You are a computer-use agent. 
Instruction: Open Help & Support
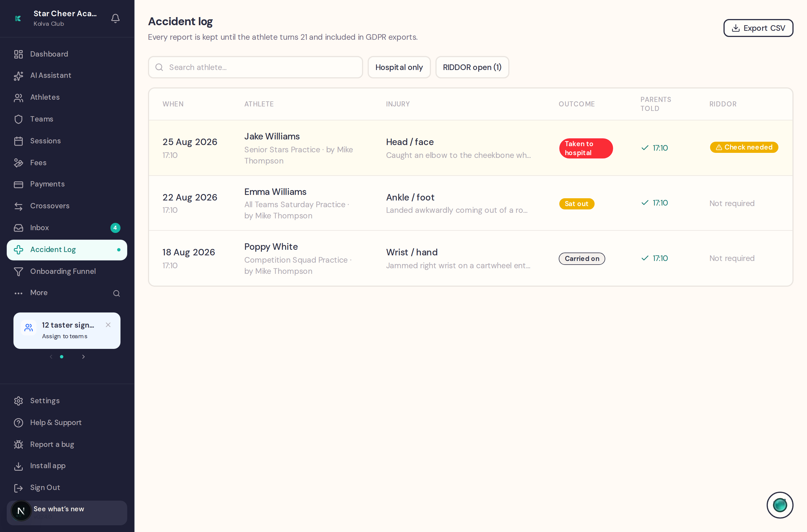67,423
